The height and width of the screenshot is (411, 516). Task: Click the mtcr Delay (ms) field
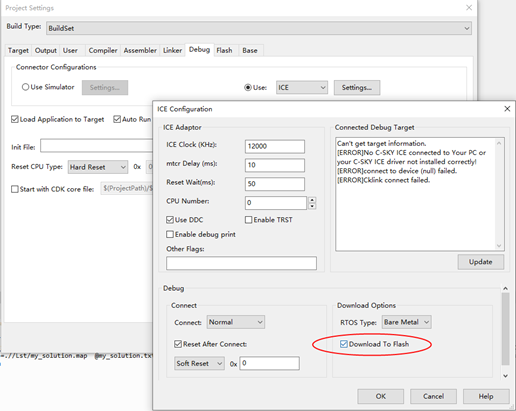click(275, 165)
